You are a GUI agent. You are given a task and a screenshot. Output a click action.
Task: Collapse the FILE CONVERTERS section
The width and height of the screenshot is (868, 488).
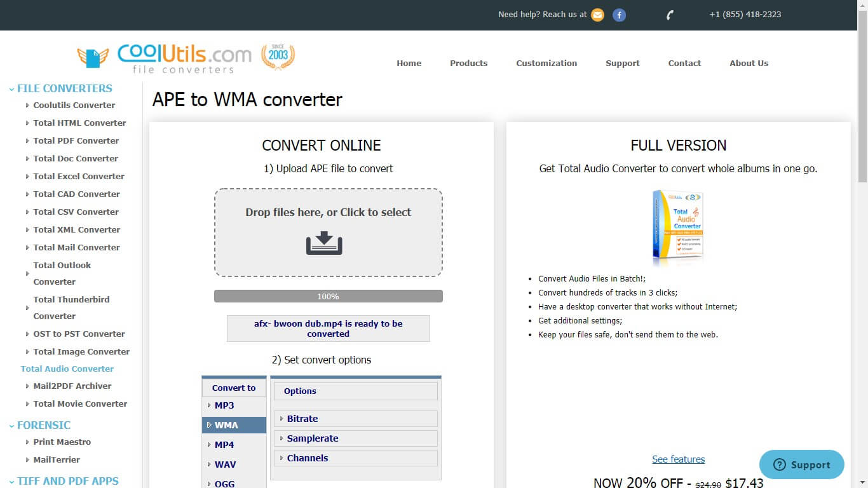(60, 88)
